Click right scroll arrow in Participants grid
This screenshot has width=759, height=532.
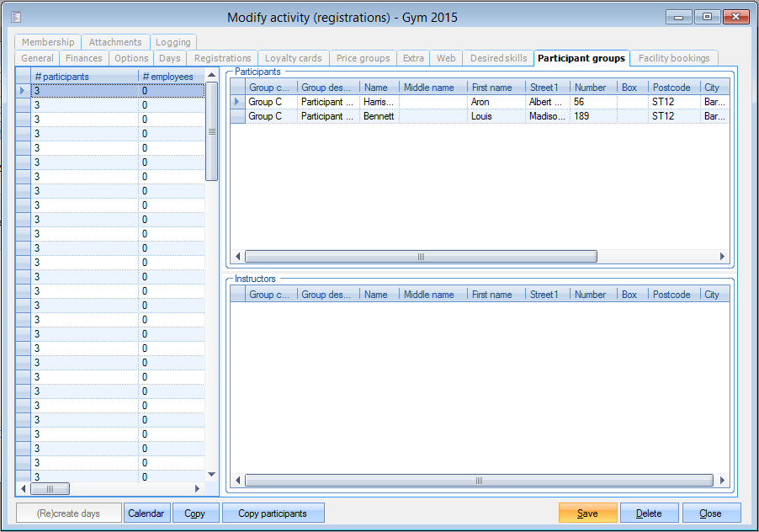pos(721,257)
